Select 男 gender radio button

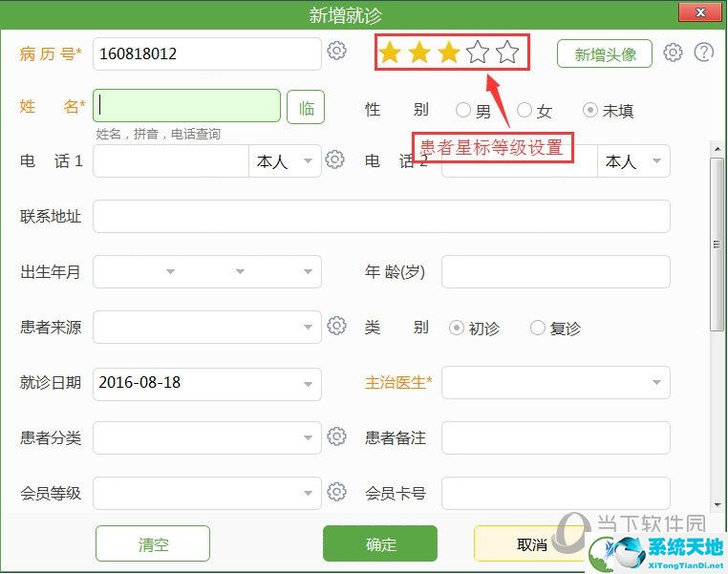(x=463, y=111)
